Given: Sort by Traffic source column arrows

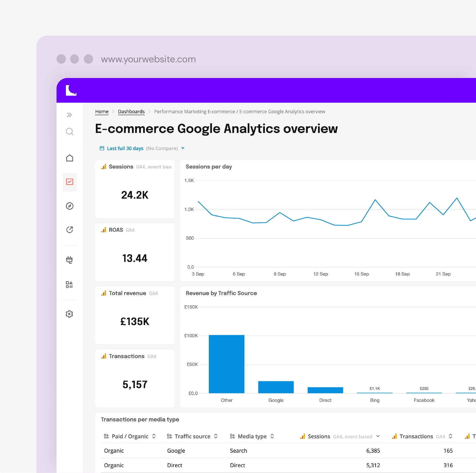Looking at the screenshot, I should point(216,436).
